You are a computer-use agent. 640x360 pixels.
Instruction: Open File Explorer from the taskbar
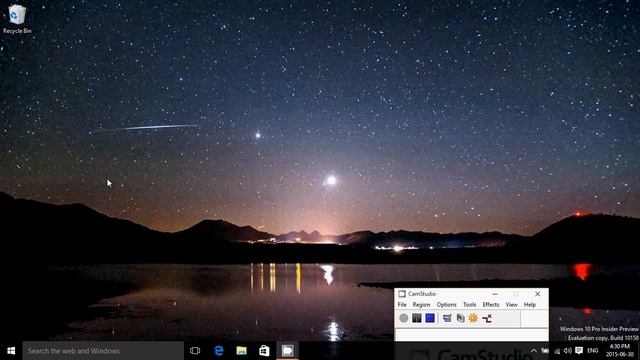[x=242, y=351]
